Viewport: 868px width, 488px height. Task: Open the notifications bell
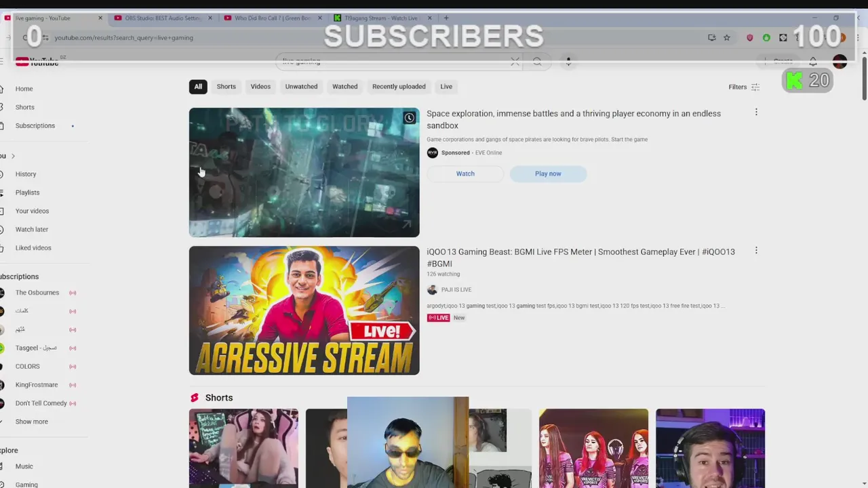coord(813,62)
